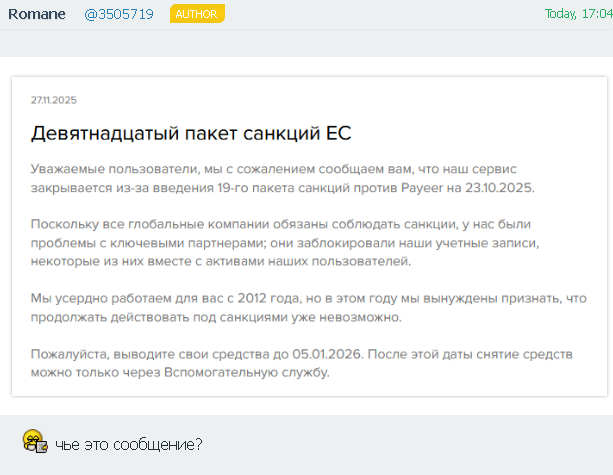Click the heading Девятнадцатый пакет санкций ЕС
The image size is (613, 475).
(191, 133)
